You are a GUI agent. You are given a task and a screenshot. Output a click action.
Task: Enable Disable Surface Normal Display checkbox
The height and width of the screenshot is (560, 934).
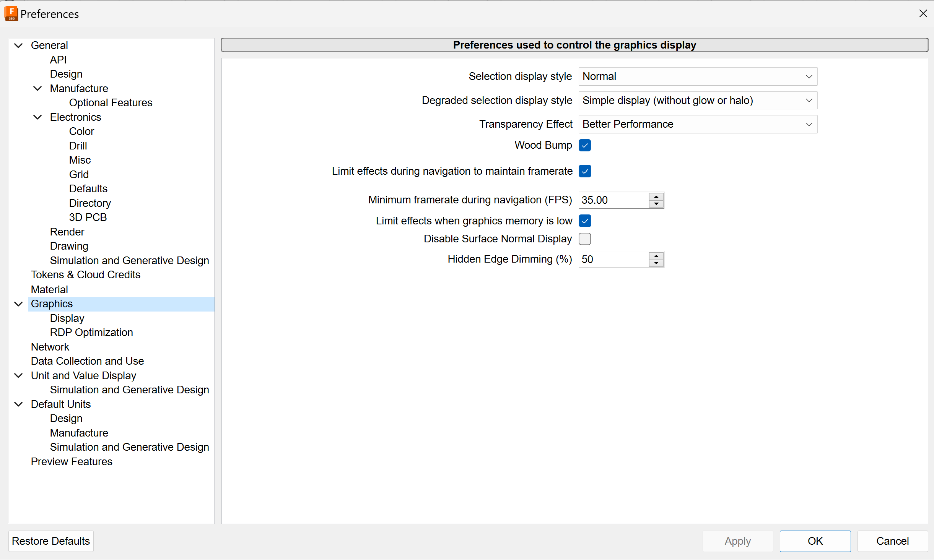pos(584,239)
